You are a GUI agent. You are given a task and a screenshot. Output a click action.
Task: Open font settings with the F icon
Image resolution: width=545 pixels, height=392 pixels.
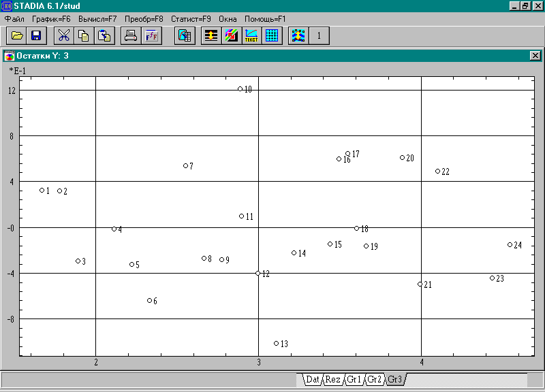pyautogui.click(x=151, y=35)
